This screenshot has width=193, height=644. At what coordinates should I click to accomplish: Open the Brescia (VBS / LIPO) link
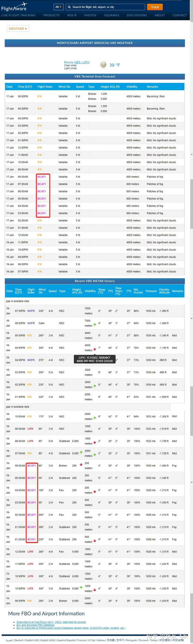coord(77,62)
